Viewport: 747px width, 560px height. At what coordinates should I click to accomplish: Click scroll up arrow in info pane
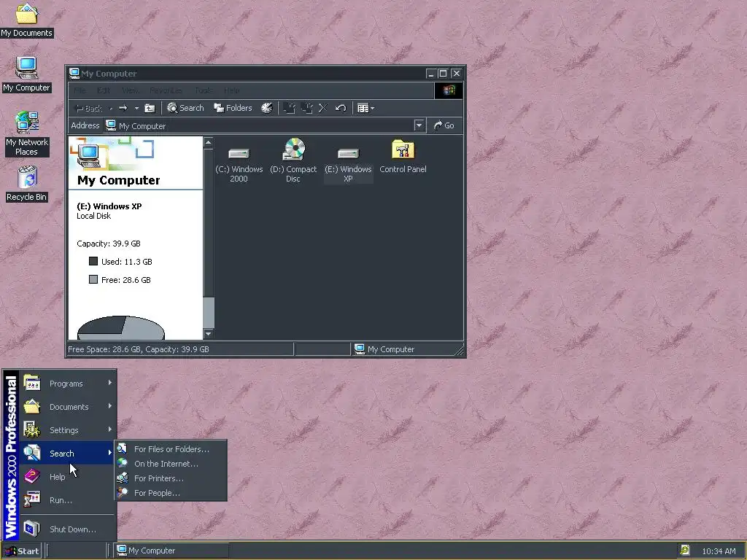point(208,142)
